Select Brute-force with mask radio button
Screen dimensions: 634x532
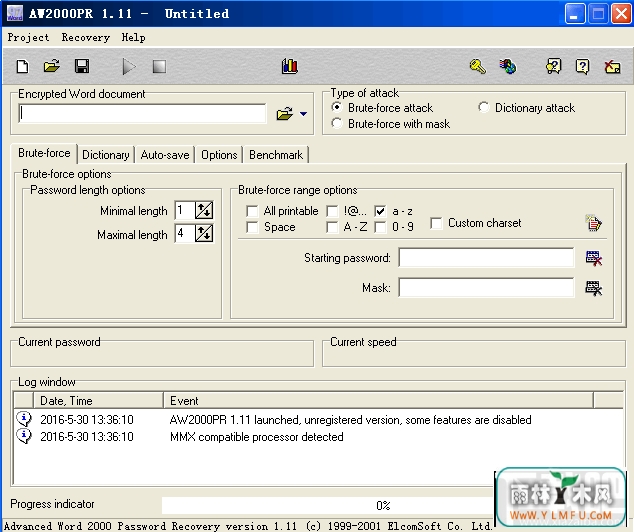336,123
